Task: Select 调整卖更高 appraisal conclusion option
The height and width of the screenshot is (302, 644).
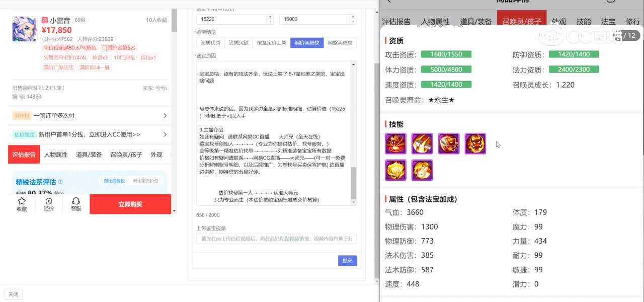Action: (340, 43)
